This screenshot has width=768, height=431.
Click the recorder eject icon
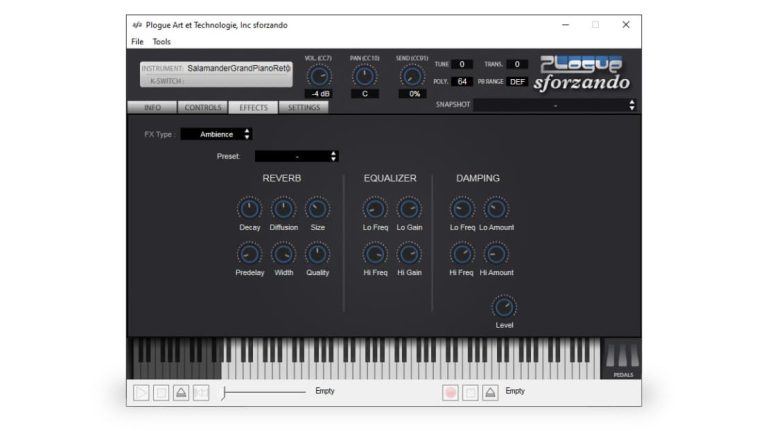(490, 393)
